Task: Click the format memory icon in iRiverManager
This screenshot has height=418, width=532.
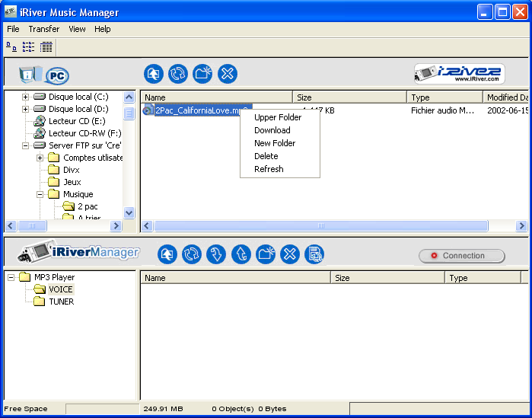Action: point(314,254)
